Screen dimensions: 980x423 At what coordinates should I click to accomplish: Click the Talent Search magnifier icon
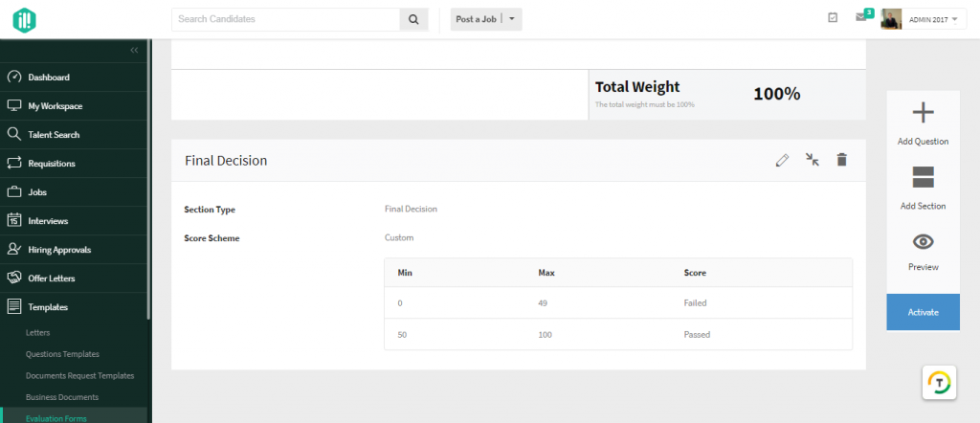coord(13,135)
